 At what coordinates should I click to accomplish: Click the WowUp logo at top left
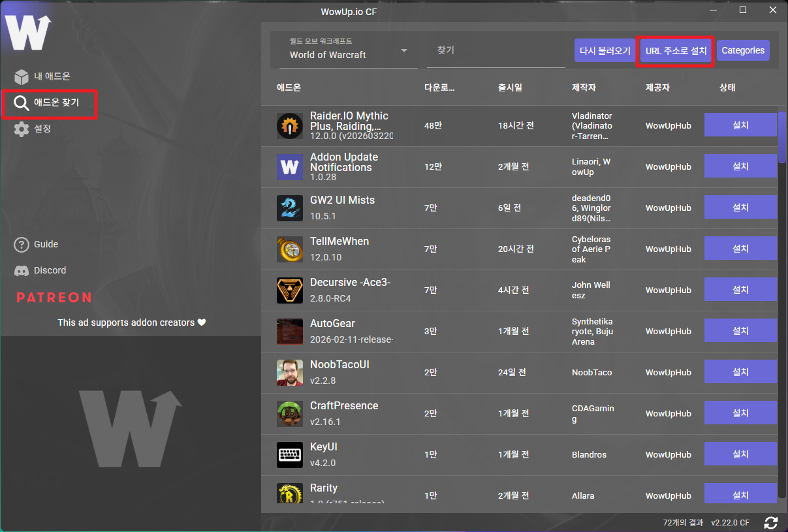28,33
